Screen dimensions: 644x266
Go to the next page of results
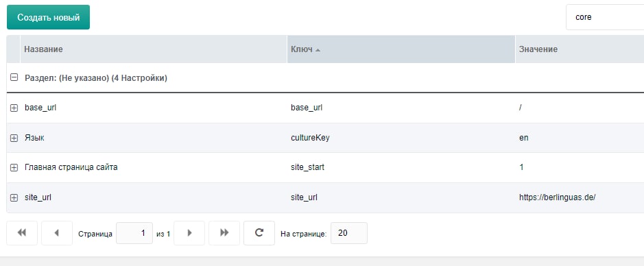pyautogui.click(x=189, y=233)
